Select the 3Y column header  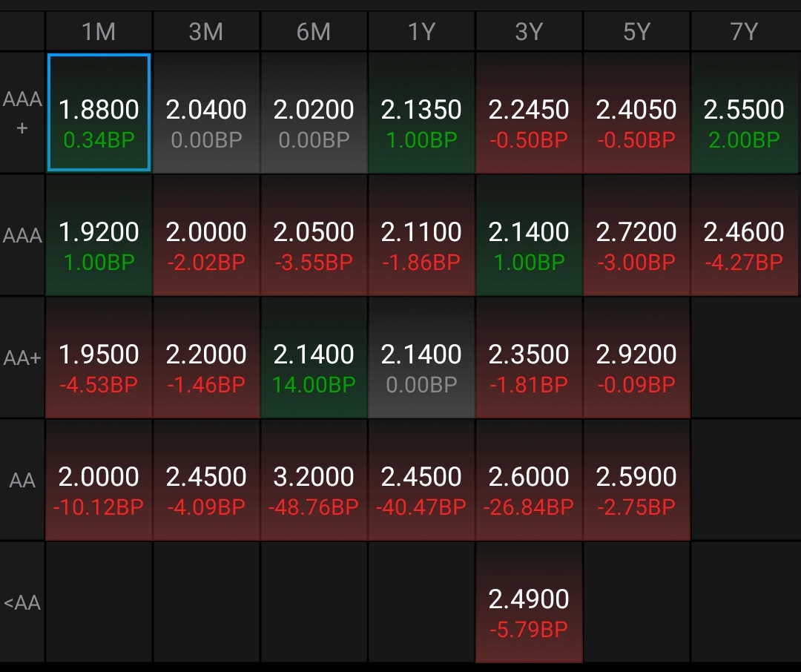(529, 32)
